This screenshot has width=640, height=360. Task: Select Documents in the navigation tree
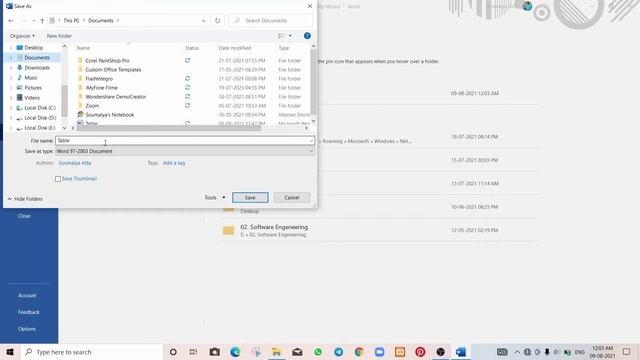point(37,58)
